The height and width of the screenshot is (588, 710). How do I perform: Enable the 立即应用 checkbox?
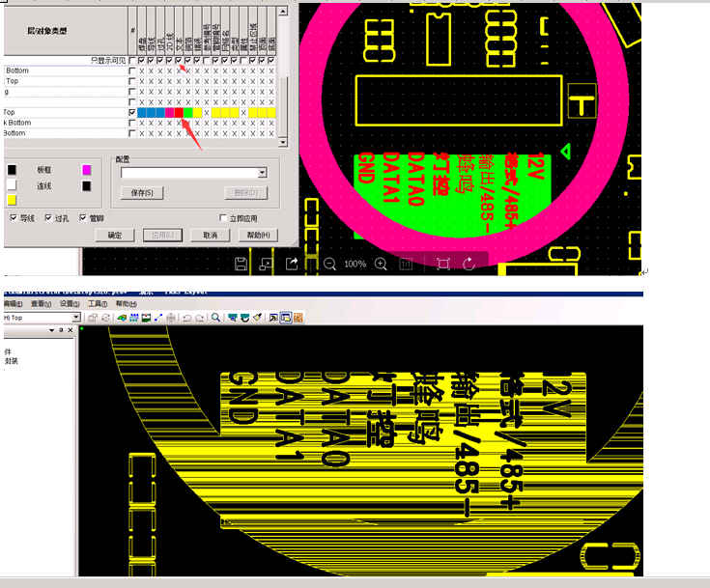point(223,218)
